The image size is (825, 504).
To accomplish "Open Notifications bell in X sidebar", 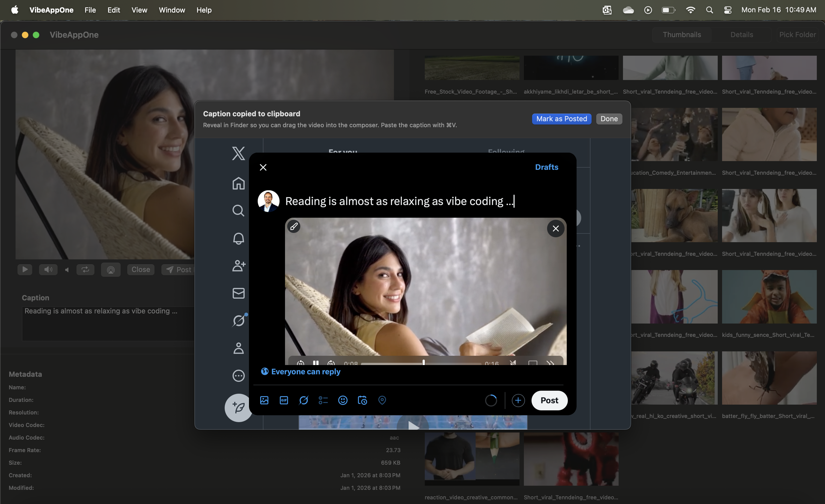I will [238, 238].
